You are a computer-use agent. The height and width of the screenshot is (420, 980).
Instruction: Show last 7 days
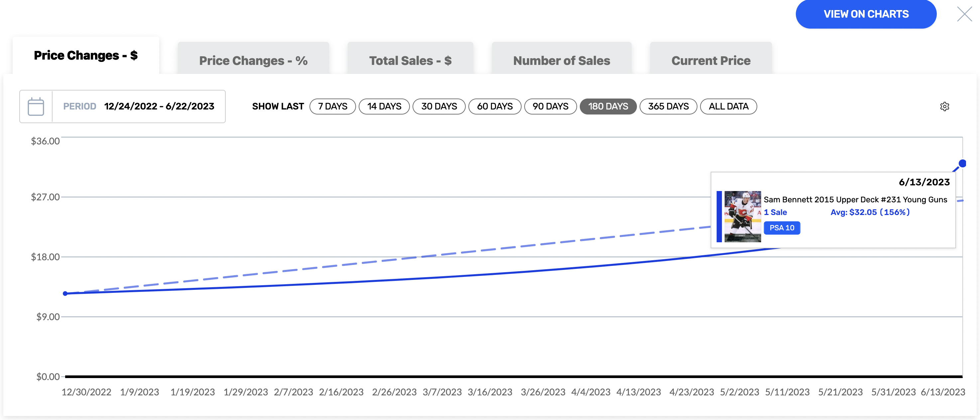click(x=332, y=106)
